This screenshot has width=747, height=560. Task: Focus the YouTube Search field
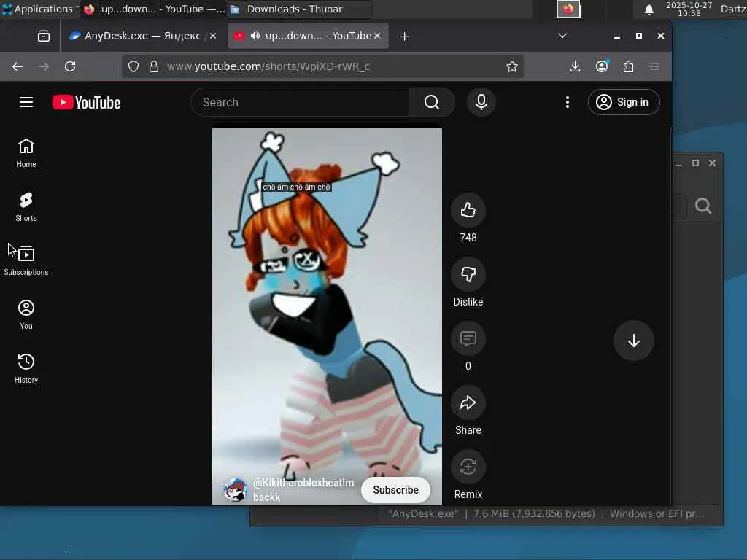(x=300, y=102)
